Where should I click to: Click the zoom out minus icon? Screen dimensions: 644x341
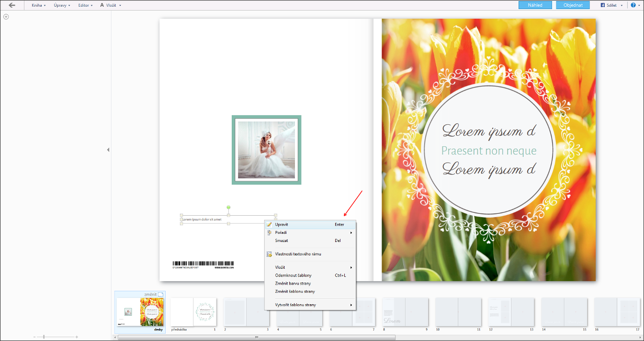[34, 337]
